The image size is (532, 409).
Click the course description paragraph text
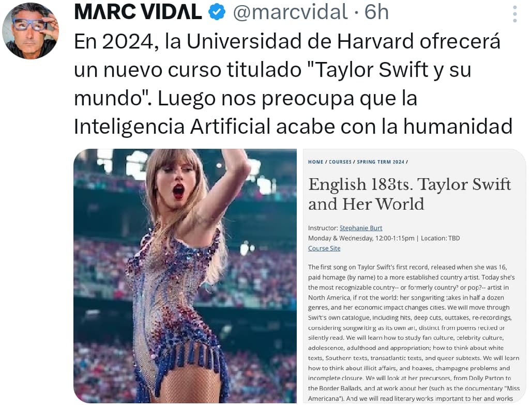(414, 333)
